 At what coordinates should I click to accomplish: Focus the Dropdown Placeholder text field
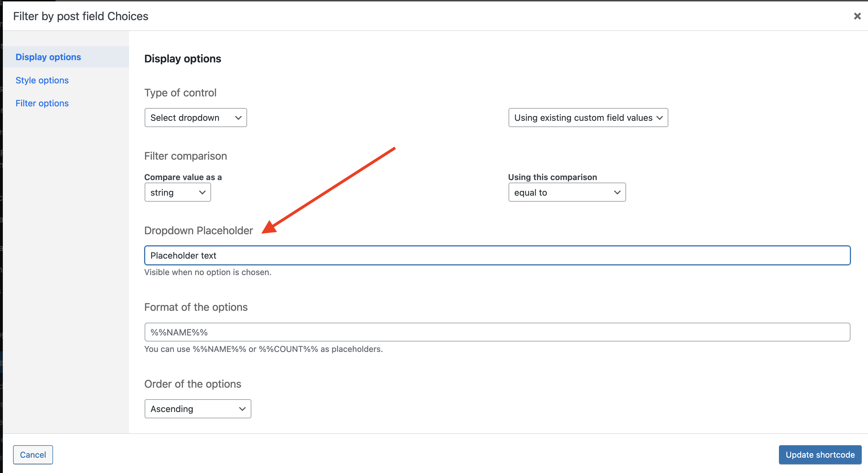tap(497, 255)
